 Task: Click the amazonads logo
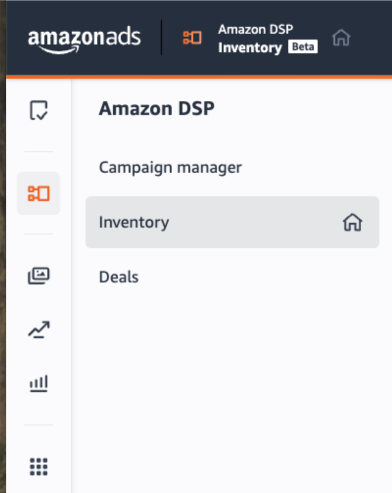84,41
